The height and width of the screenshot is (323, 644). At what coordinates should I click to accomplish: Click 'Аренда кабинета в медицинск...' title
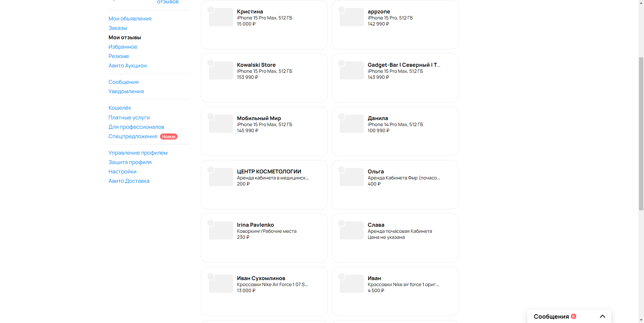[273, 178]
